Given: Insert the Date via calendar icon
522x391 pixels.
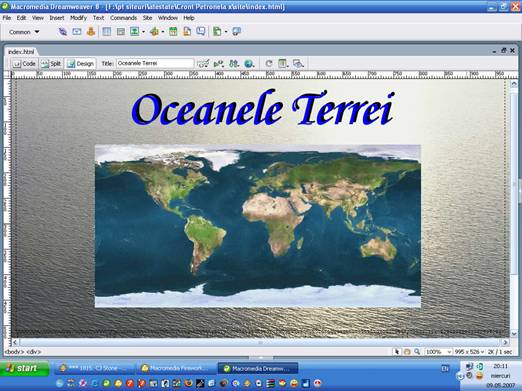Looking at the screenshot, I should (x=173, y=32).
